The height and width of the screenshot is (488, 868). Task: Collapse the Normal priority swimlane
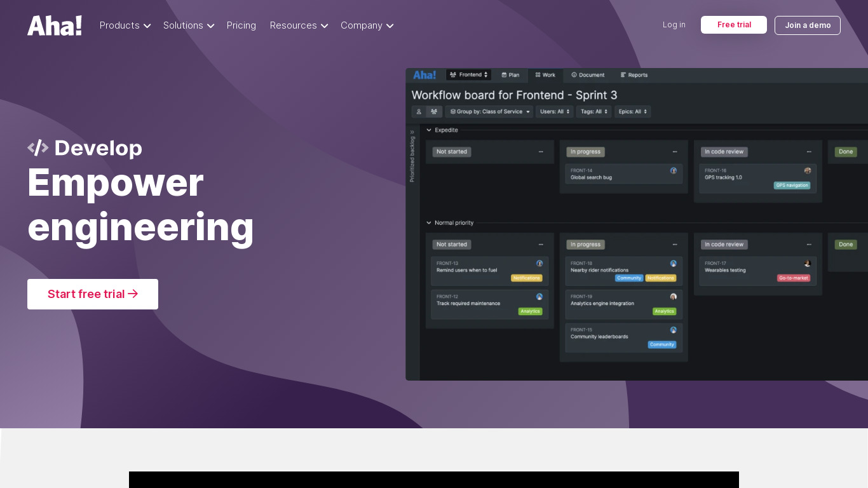(429, 223)
